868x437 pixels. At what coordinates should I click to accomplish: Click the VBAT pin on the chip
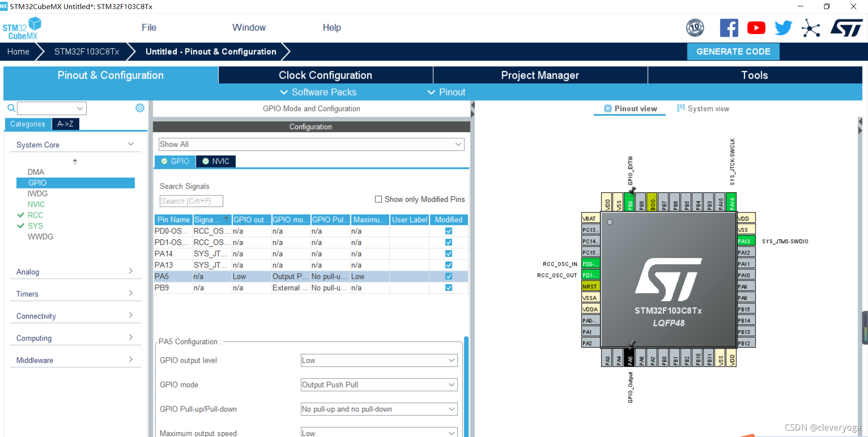pos(591,218)
